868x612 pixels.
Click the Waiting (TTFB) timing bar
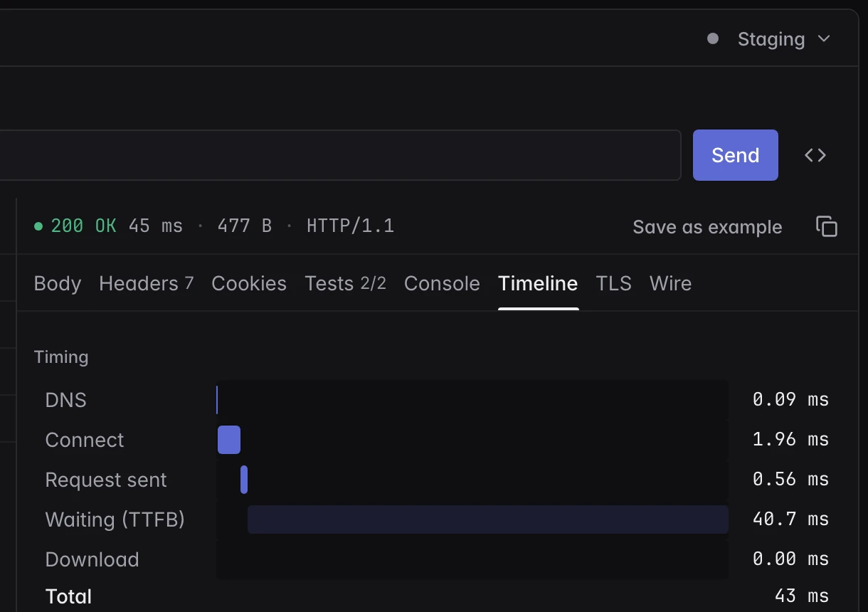(488, 519)
